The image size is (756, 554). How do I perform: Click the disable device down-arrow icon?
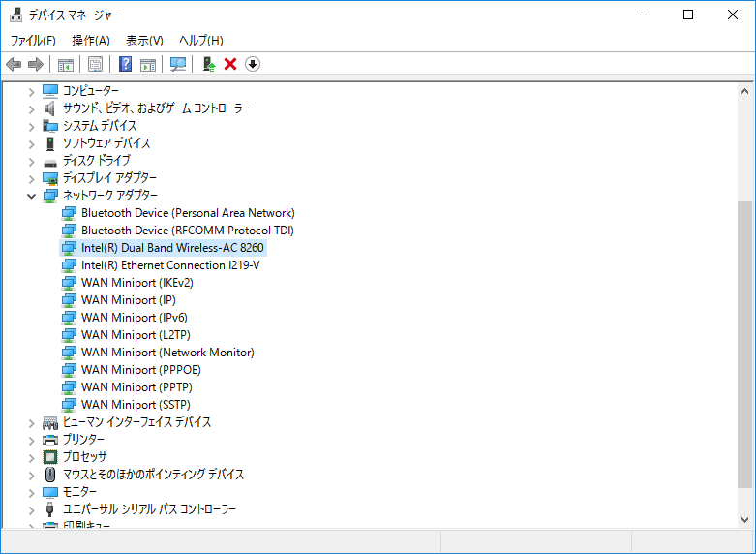tap(253, 64)
